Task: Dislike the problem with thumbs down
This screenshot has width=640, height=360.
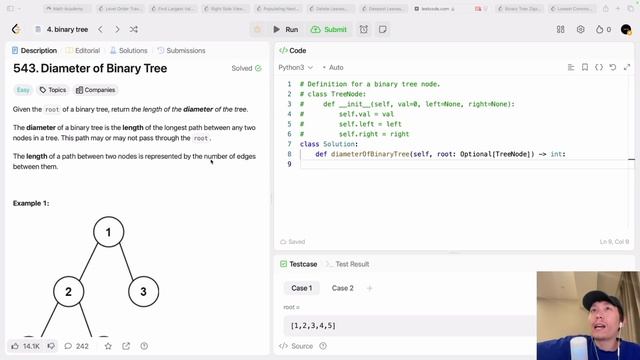Action: point(51,346)
